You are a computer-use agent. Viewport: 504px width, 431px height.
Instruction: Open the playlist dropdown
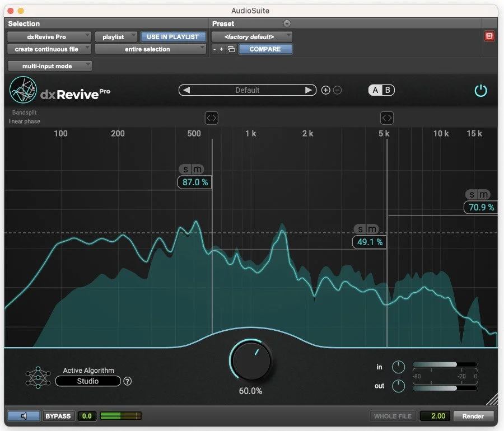click(116, 37)
